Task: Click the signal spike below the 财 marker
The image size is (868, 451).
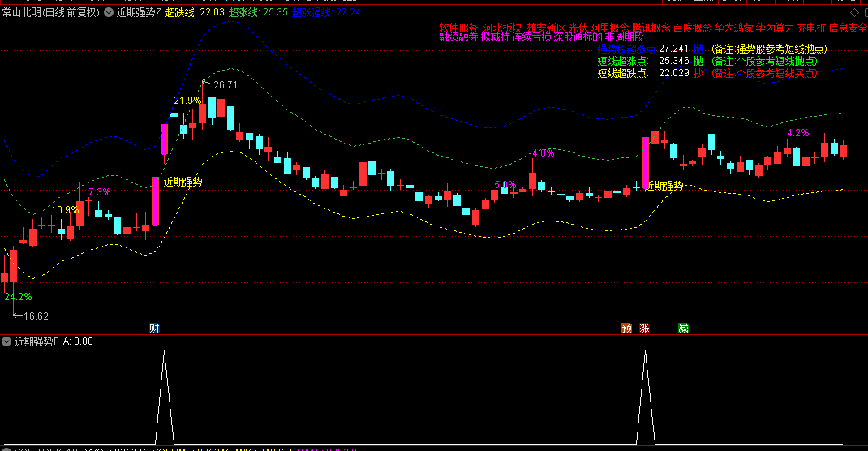Action: coord(165,397)
